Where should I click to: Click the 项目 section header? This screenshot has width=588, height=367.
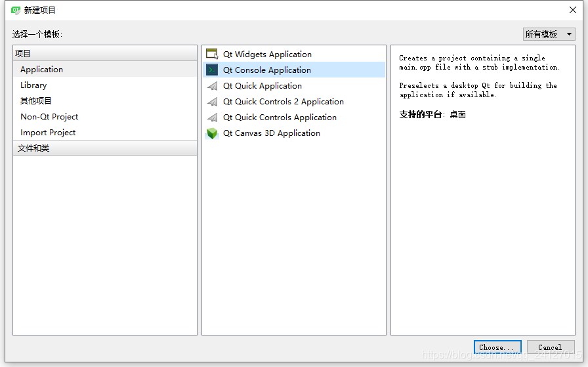coord(104,53)
